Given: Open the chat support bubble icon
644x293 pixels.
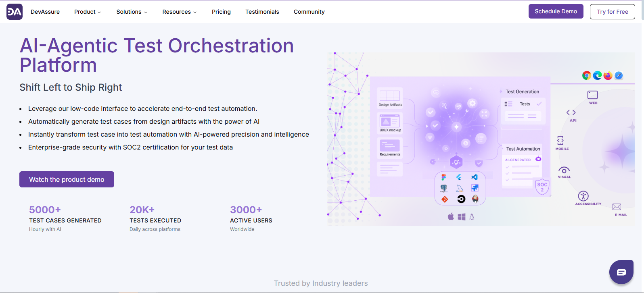Looking at the screenshot, I should coord(621,272).
